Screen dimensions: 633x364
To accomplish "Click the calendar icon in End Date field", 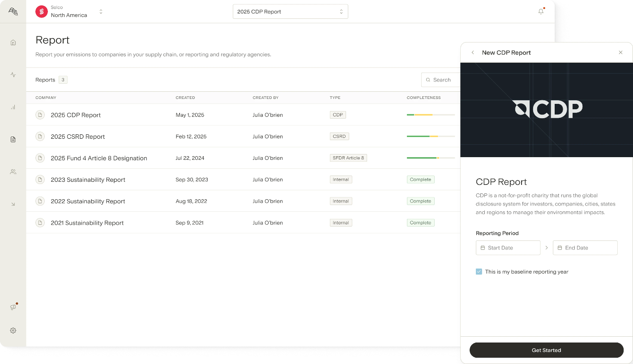I will click(x=560, y=248).
